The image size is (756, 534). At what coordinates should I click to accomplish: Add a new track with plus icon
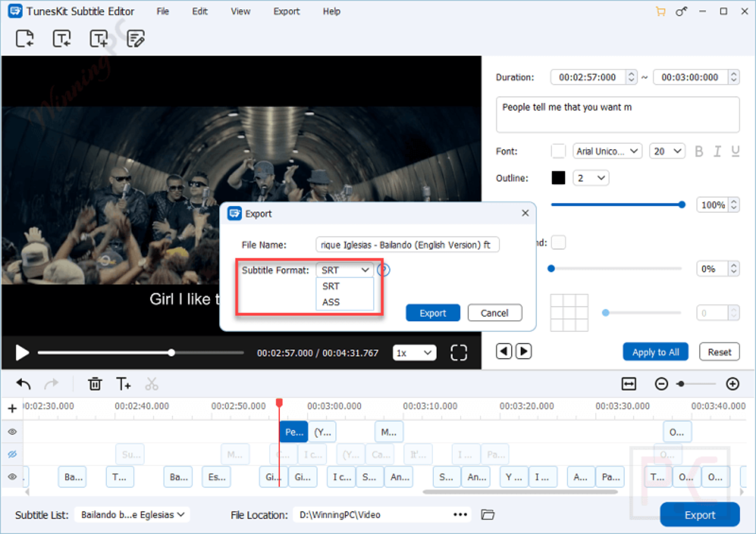point(12,408)
